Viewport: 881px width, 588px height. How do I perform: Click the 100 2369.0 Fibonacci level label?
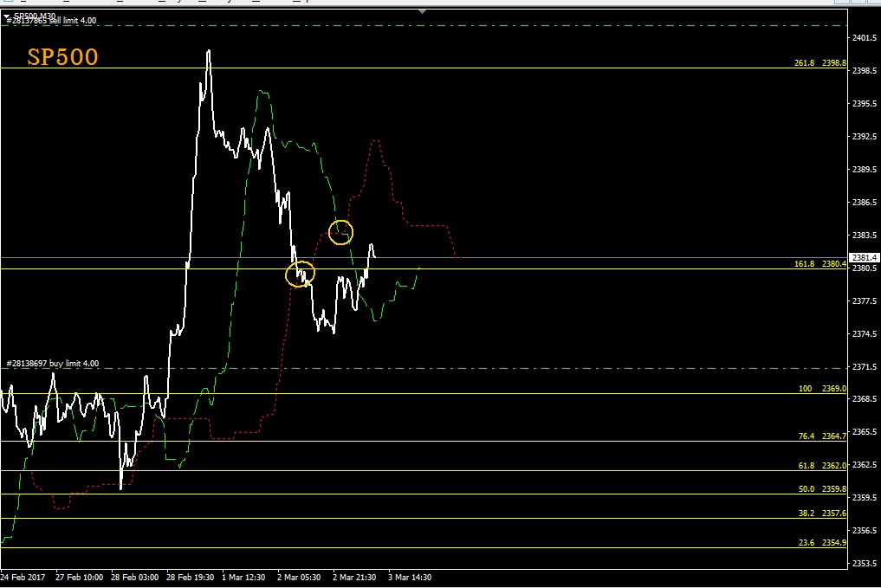click(823, 388)
